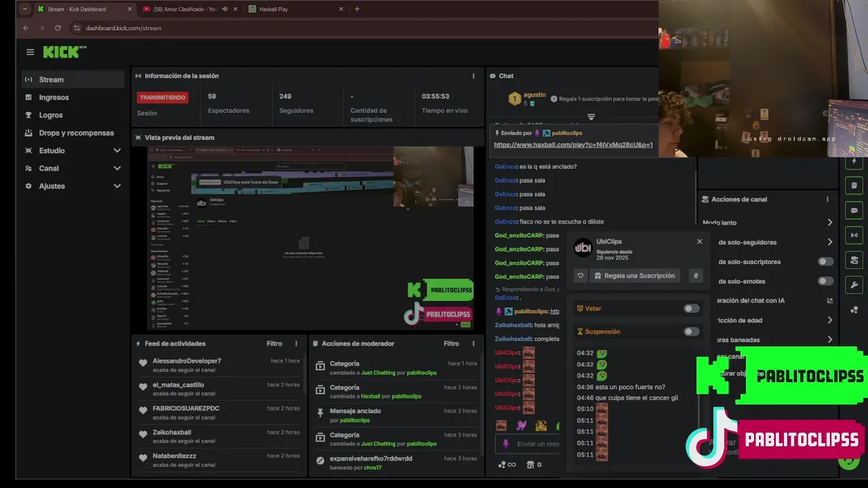868x488 pixels.
Task: Mute the Amor Clasificado tab audio
Action: coord(224,9)
